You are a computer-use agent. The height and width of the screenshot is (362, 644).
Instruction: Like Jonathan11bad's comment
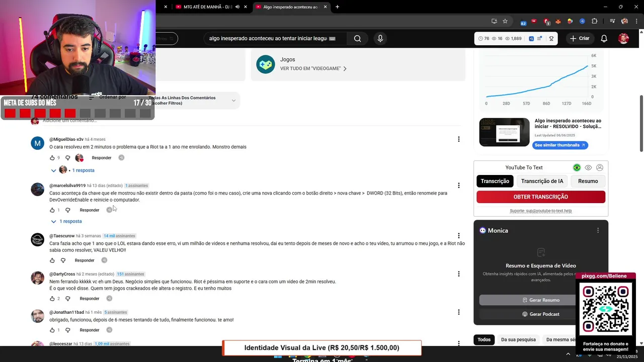[x=52, y=330]
